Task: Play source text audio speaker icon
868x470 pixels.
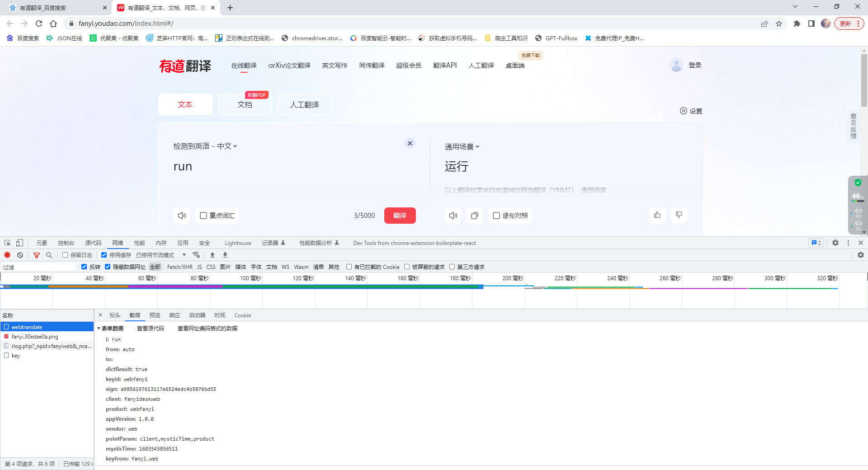Action: coord(182,216)
